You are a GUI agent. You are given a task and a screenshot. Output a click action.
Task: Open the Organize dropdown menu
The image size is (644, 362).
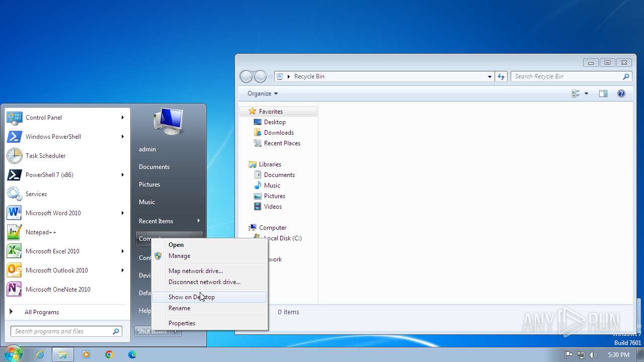pos(262,94)
